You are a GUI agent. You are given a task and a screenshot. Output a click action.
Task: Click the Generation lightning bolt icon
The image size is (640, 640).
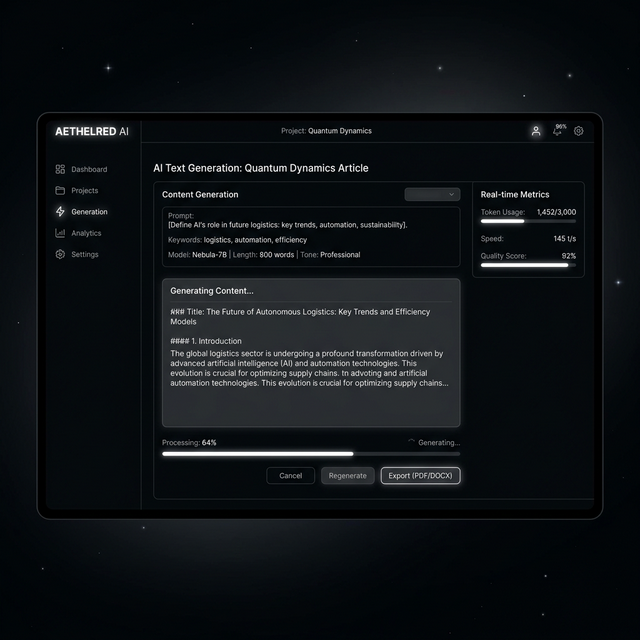60,211
